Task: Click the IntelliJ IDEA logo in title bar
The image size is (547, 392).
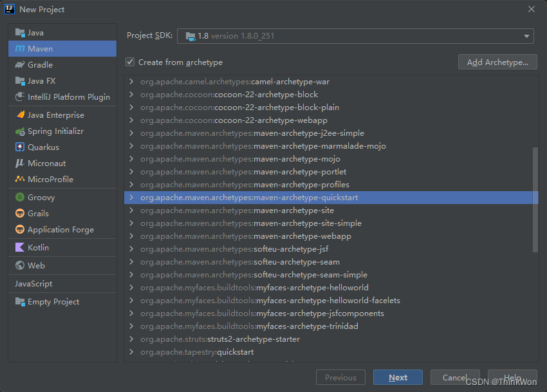Action: point(10,9)
